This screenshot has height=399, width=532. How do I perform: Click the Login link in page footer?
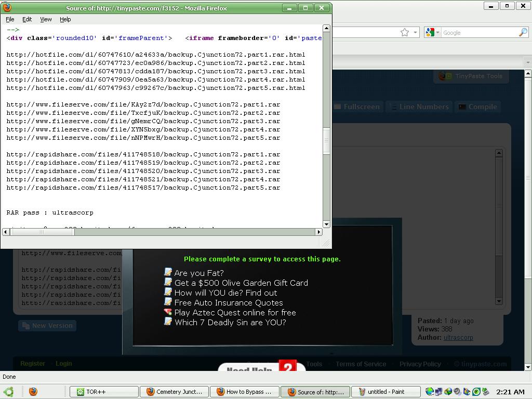point(64,363)
